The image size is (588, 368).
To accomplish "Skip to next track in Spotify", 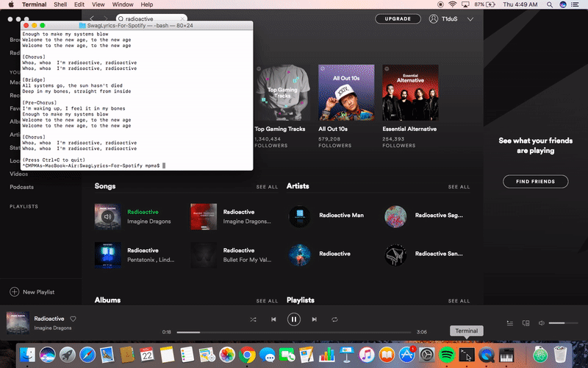I will (x=315, y=319).
